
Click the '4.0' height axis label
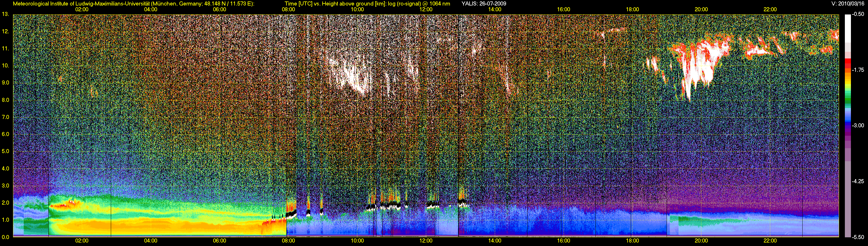click(5, 169)
